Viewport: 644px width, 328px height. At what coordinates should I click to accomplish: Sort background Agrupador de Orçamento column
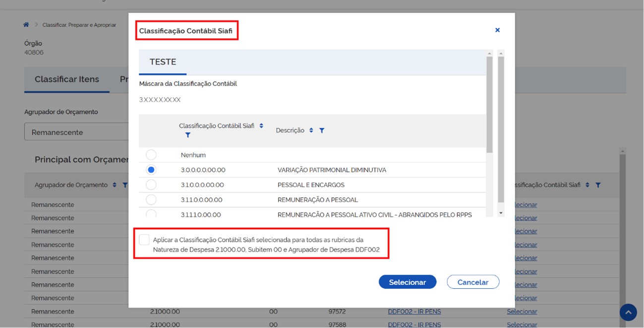click(x=115, y=185)
